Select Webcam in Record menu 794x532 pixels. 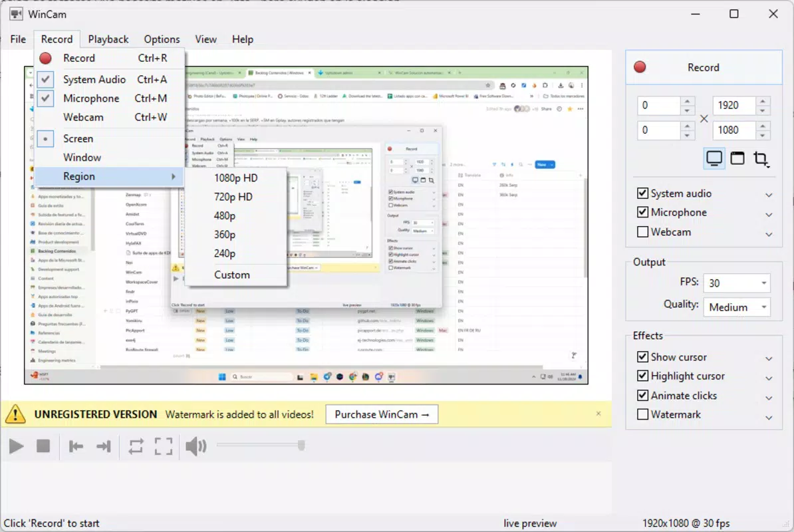pos(110,117)
